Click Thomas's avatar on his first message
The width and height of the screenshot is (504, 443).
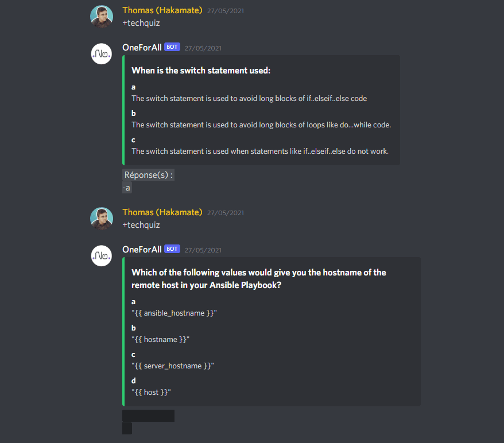[102, 16]
